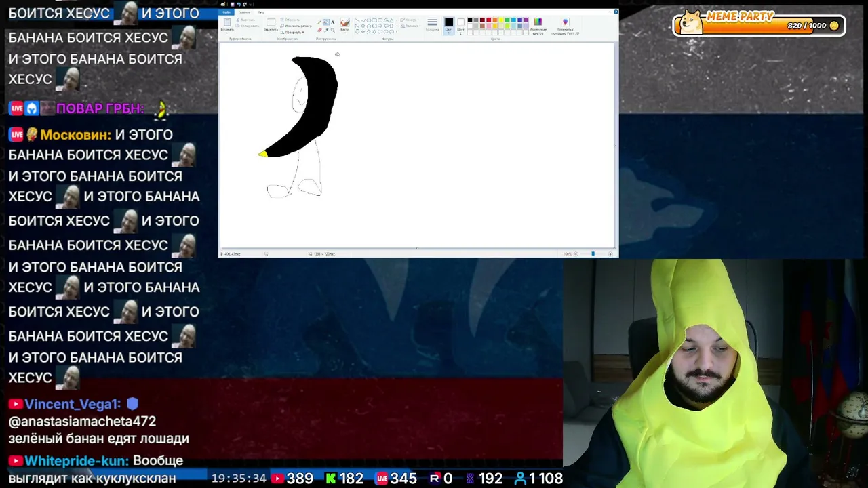The height and width of the screenshot is (488, 868).
Task: Open Paint Help question mark icon
Action: 615,12
